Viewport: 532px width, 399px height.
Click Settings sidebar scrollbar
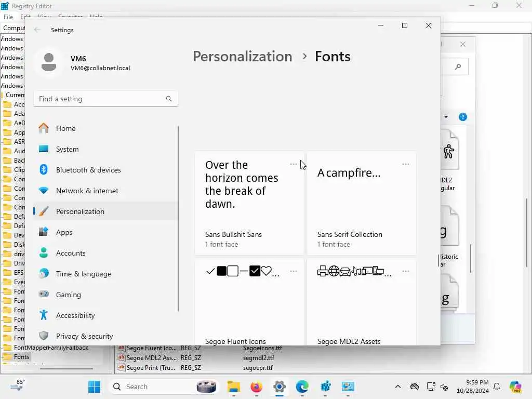[178, 219]
